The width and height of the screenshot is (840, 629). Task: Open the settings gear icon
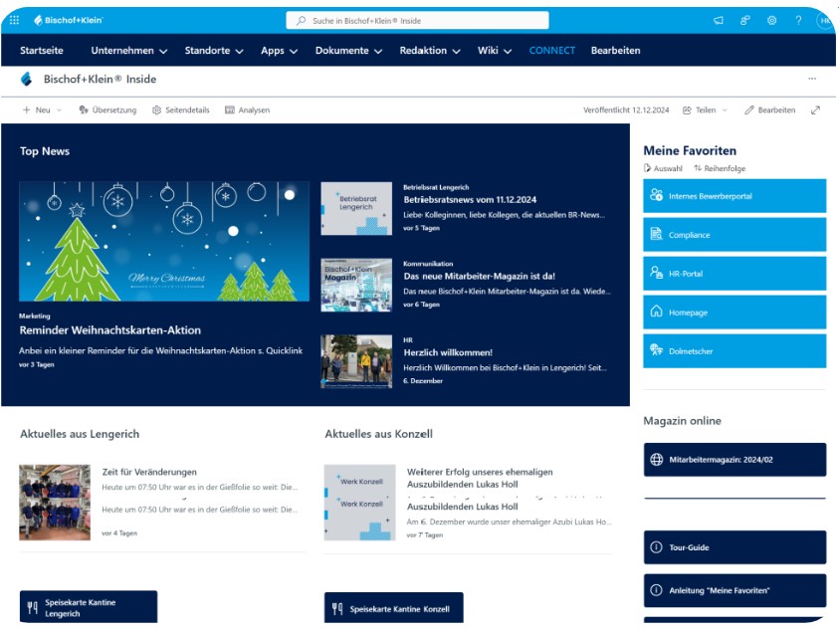tap(772, 20)
